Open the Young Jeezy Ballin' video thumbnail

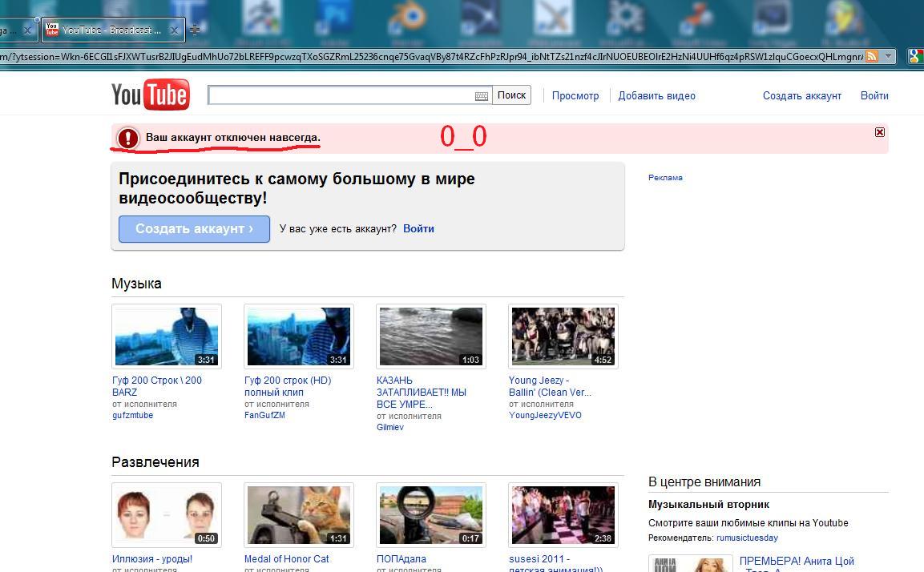[x=563, y=336]
